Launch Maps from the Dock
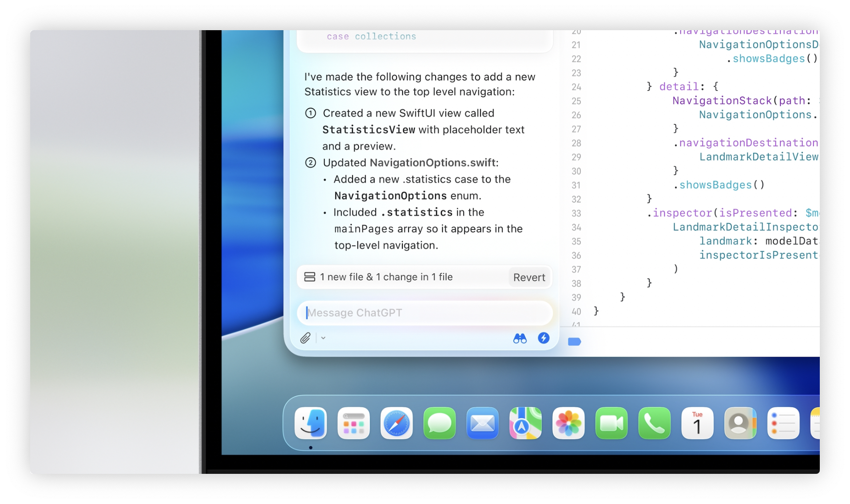 (525, 423)
